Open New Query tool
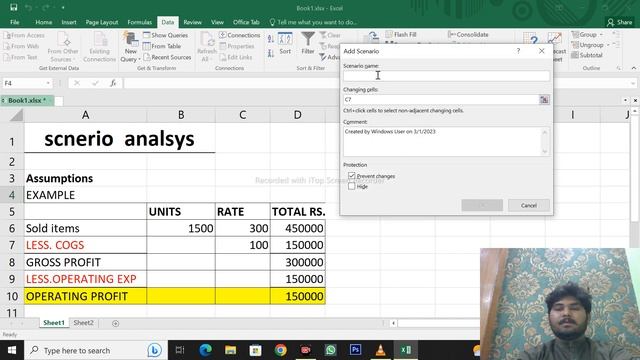 point(131,47)
